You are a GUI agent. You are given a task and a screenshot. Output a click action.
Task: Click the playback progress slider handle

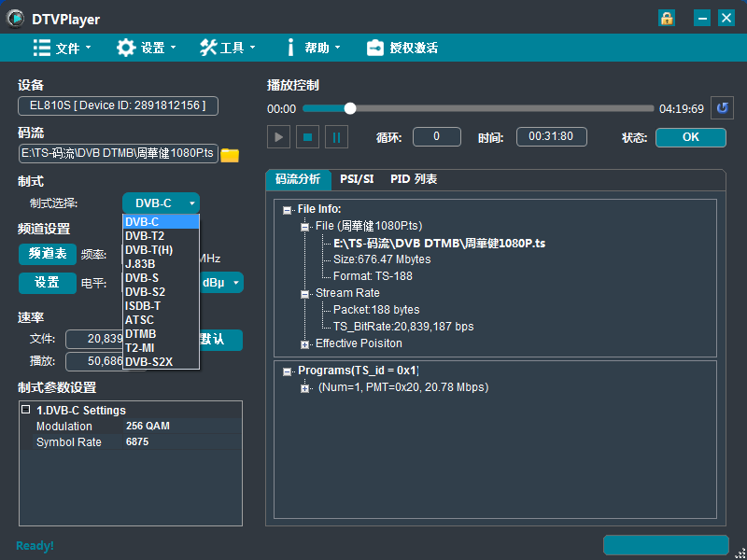(x=350, y=108)
